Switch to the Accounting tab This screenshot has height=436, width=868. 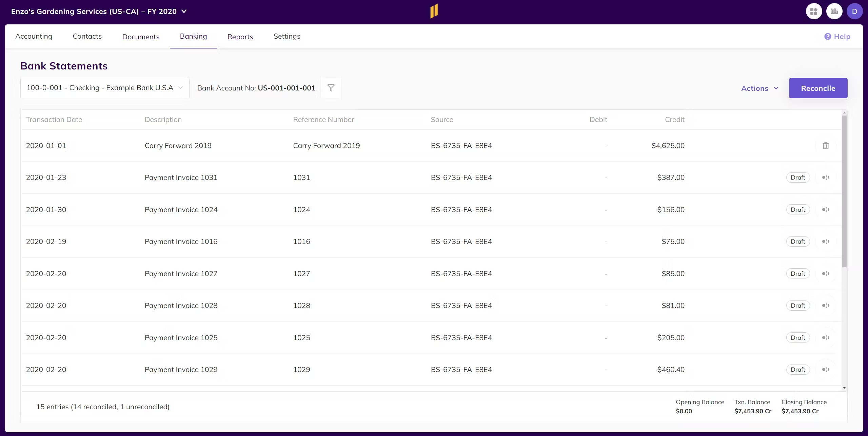[34, 37]
